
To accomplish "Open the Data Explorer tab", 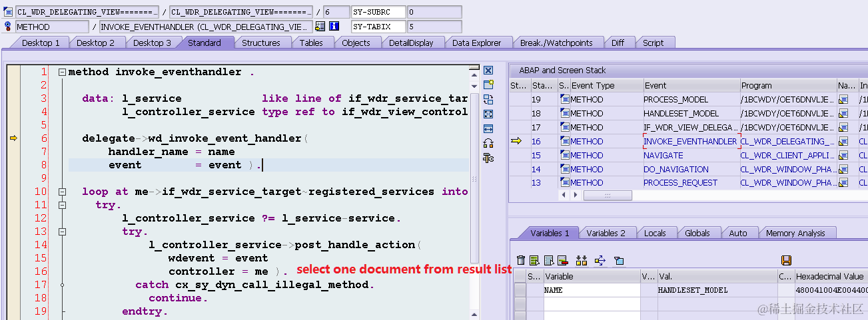I will [477, 43].
